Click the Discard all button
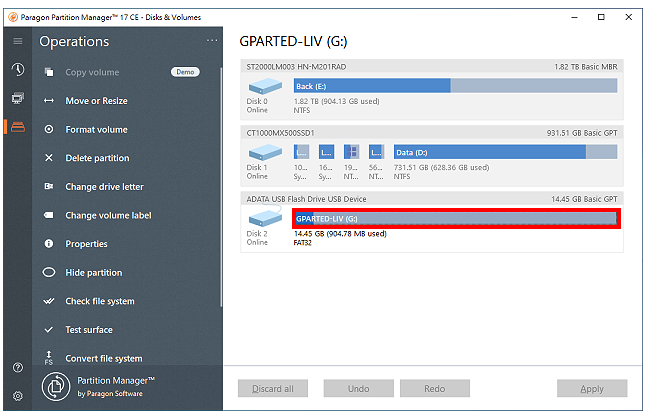The height and width of the screenshot is (418, 651). (x=273, y=389)
